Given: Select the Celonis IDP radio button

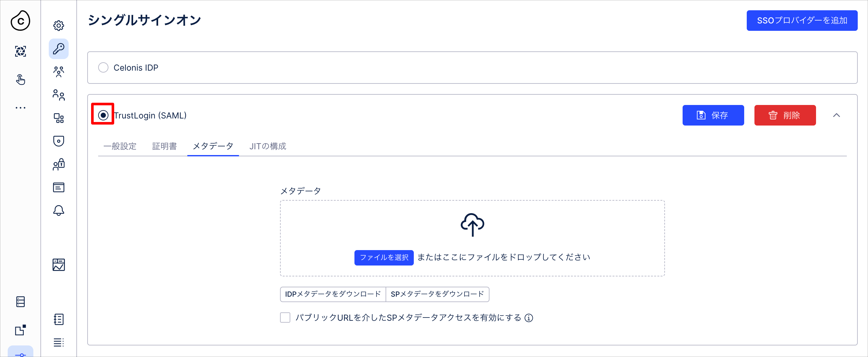Looking at the screenshot, I should pos(103,67).
